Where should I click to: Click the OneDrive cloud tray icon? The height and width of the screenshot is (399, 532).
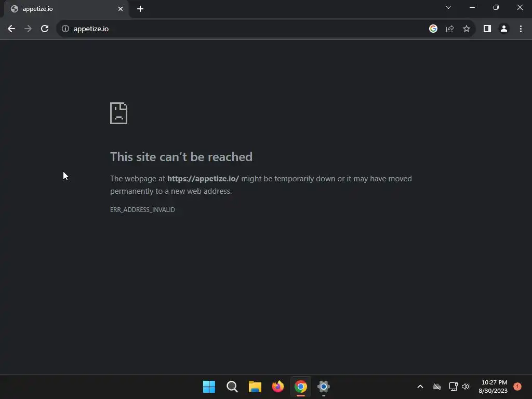click(x=436, y=387)
